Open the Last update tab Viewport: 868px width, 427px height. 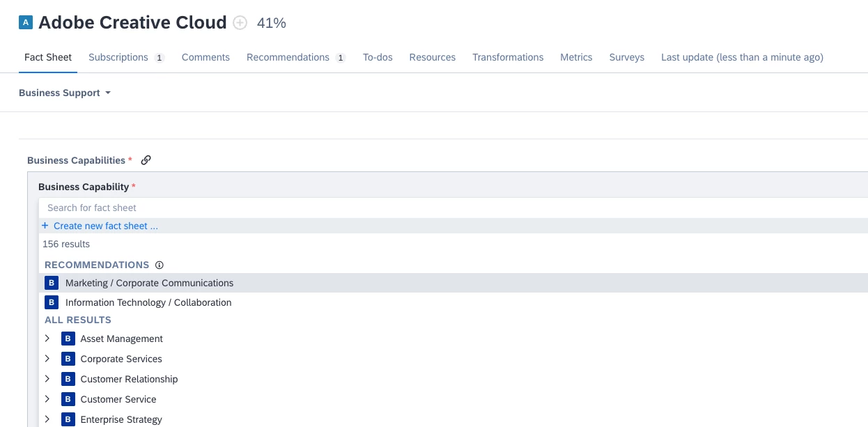click(x=742, y=57)
